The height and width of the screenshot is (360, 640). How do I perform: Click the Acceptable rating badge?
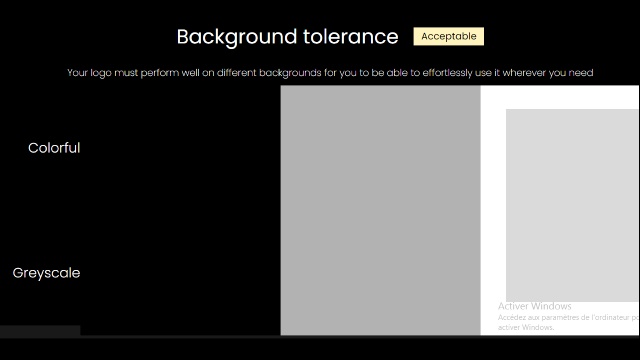point(449,36)
